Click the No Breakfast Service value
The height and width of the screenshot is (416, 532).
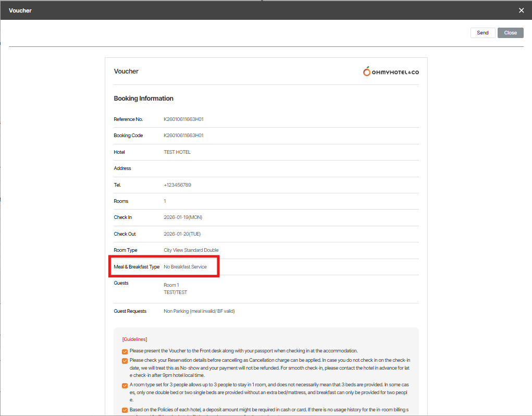(x=185, y=267)
